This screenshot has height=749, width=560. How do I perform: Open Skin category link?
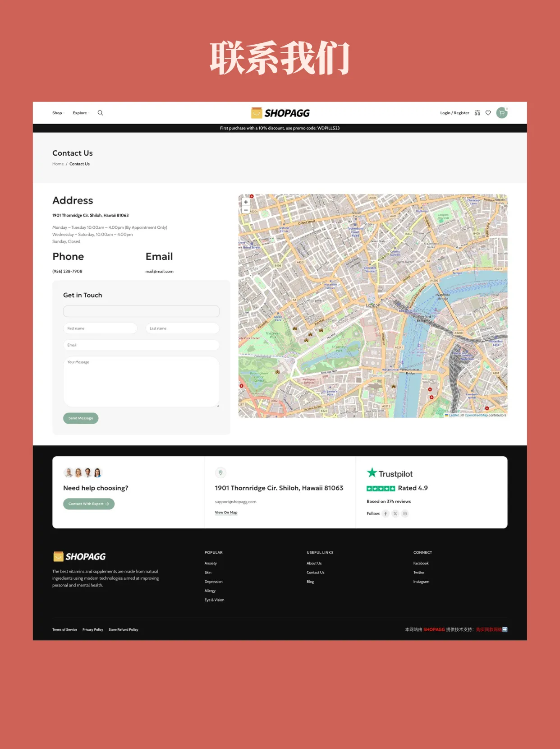208,573
